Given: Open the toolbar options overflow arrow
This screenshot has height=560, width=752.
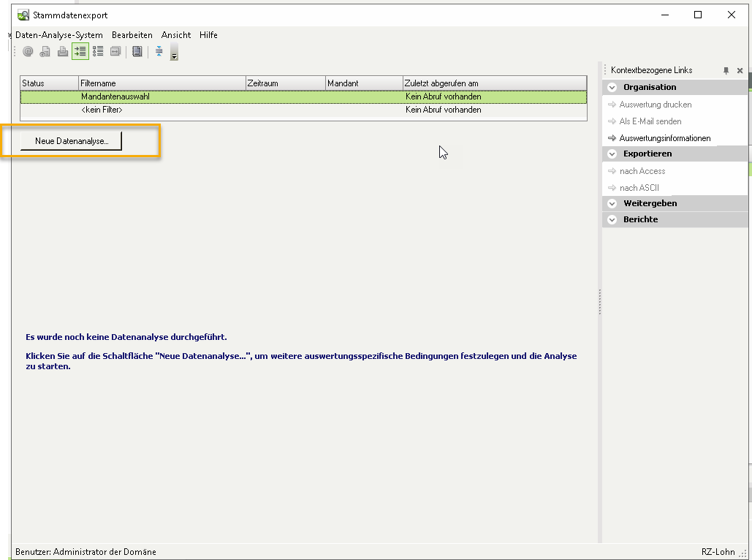Looking at the screenshot, I should [174, 53].
